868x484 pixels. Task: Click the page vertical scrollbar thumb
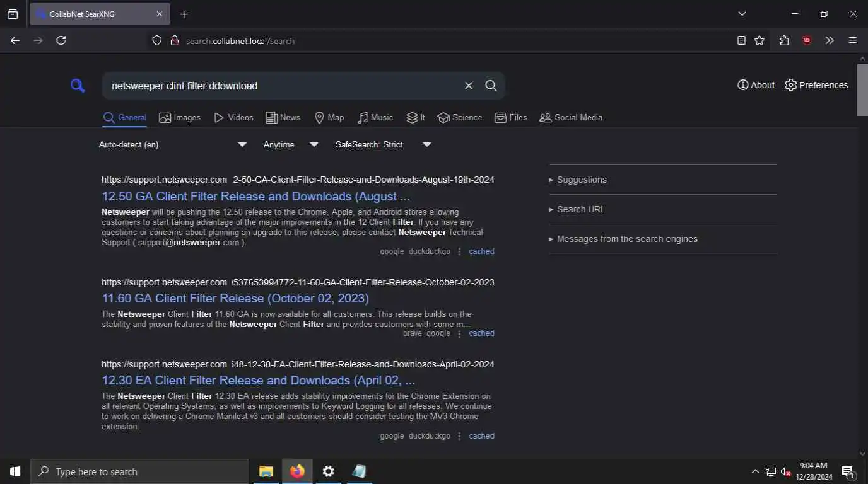click(x=862, y=89)
